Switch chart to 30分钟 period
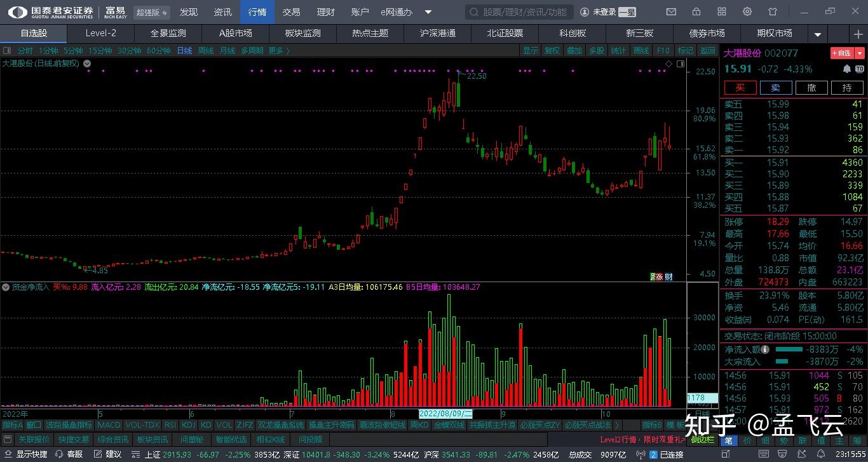 [129, 51]
